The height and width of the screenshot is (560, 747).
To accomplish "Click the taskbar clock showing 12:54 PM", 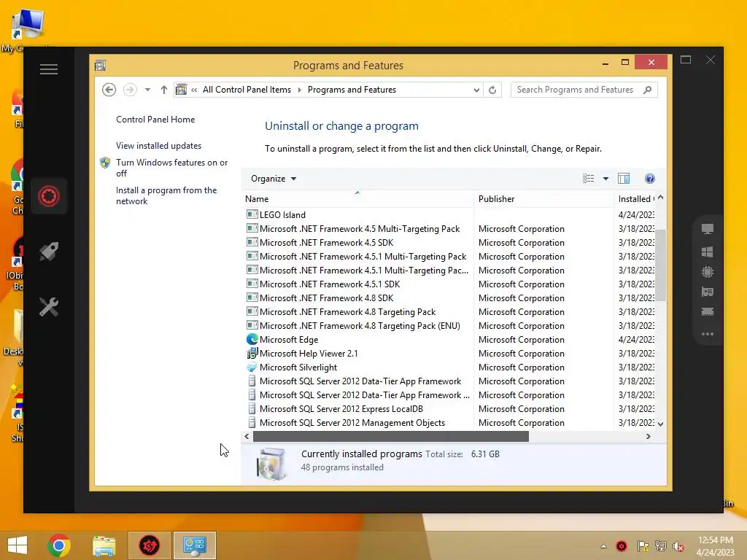I will [x=715, y=546].
